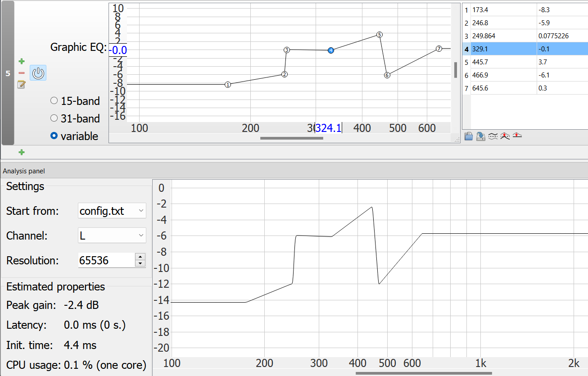Import EQ curve with blue folder icon
The image size is (588, 376).
tap(468, 136)
